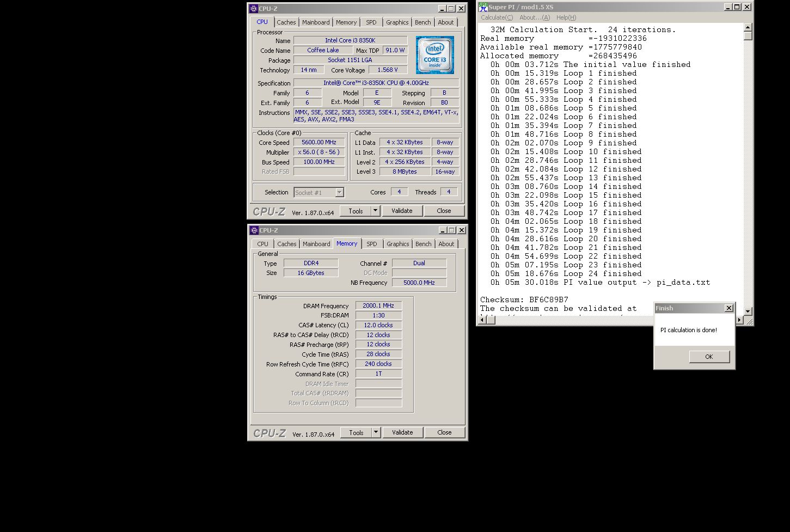790x532 pixels.
Task: Click the Loop 24 finished line
Action: click(x=566, y=273)
